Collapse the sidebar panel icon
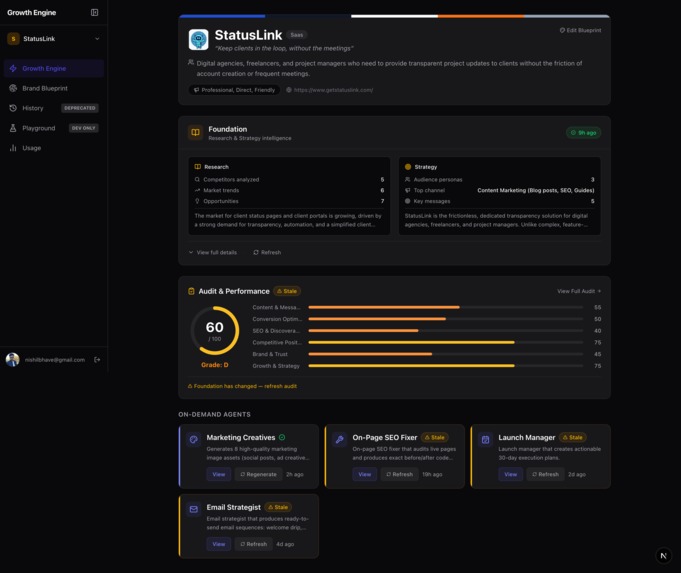 coord(94,13)
